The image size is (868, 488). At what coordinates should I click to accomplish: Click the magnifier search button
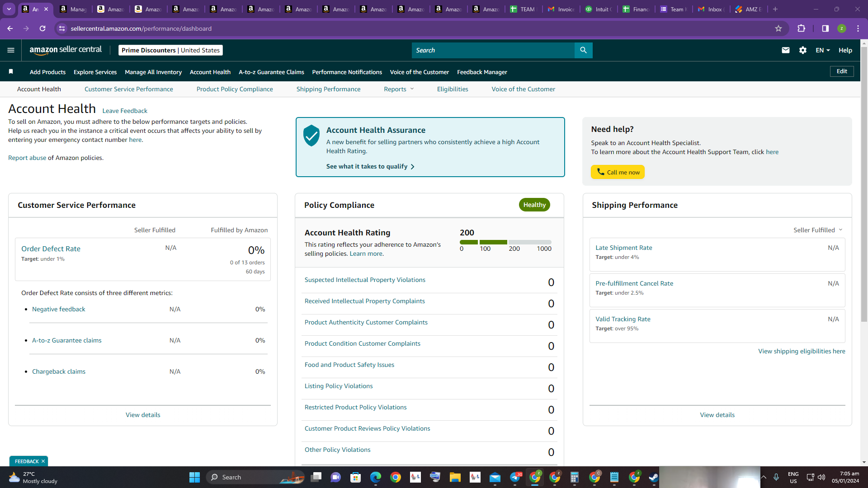pyautogui.click(x=583, y=50)
